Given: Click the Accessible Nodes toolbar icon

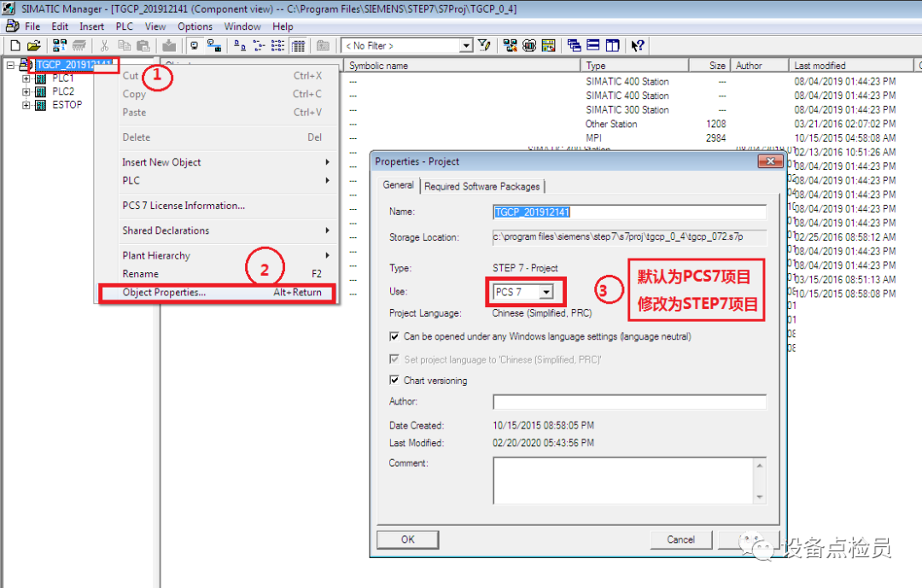Looking at the screenshot, I should (x=60, y=45).
